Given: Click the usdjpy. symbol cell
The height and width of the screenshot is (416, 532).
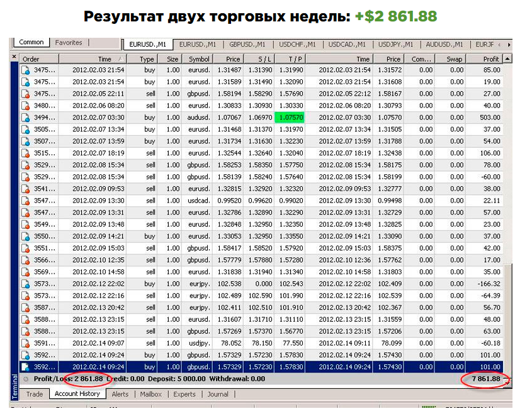Looking at the screenshot, I should point(199,343).
